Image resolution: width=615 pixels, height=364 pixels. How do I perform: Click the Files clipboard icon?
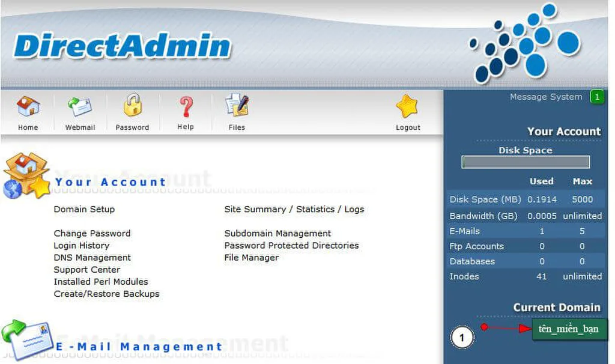pos(237,105)
